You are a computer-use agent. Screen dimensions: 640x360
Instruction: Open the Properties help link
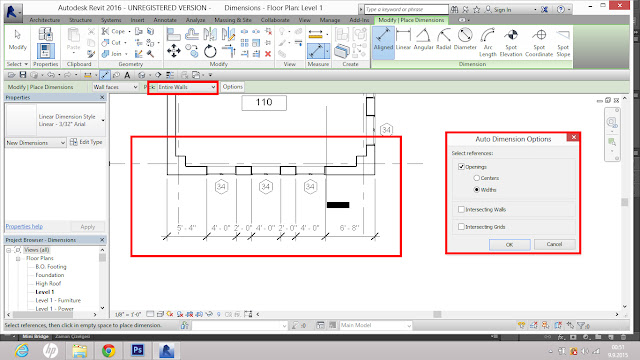click(x=24, y=227)
